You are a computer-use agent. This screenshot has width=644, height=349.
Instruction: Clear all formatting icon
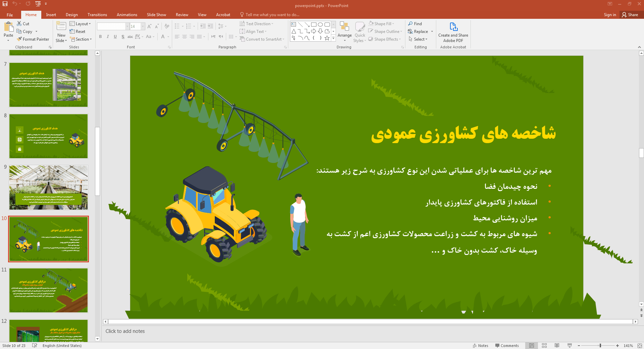pos(167,26)
